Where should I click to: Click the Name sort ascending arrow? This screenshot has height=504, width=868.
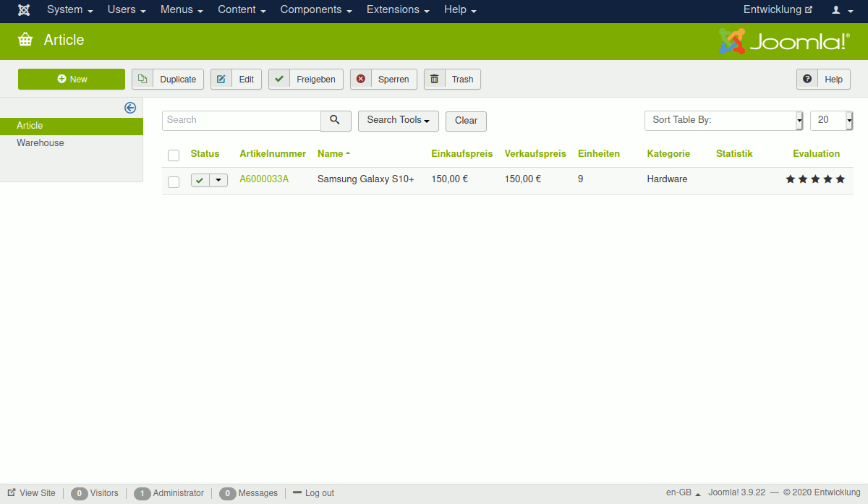[x=348, y=153]
